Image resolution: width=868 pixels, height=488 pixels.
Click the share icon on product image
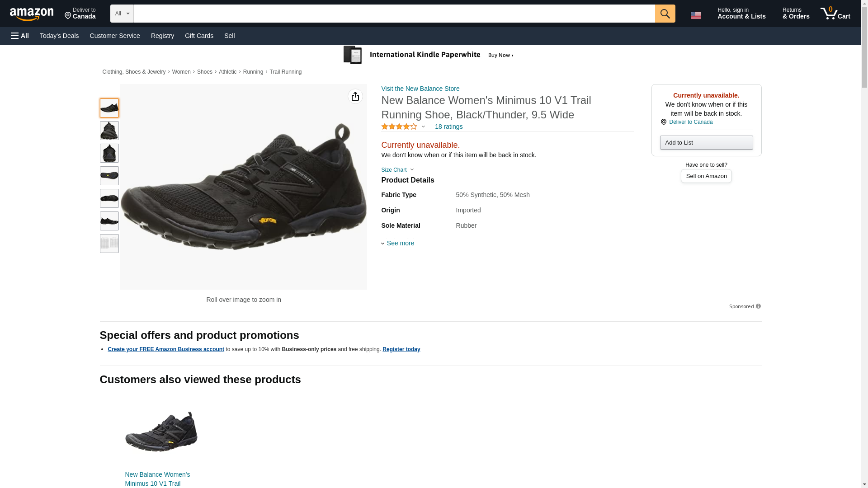click(355, 96)
